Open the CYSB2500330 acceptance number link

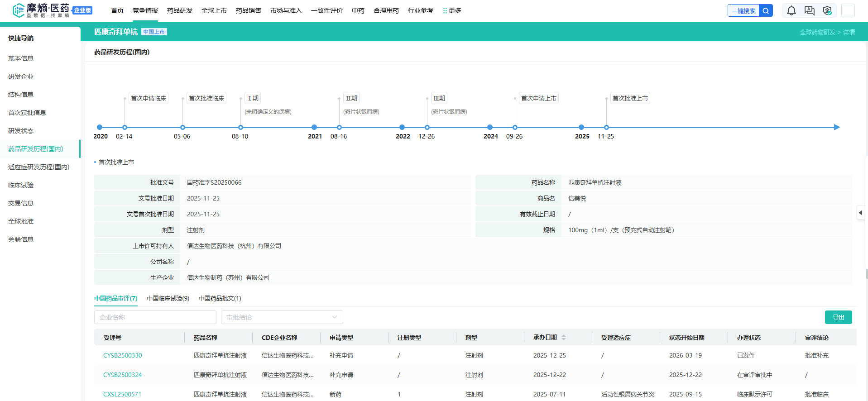point(123,355)
